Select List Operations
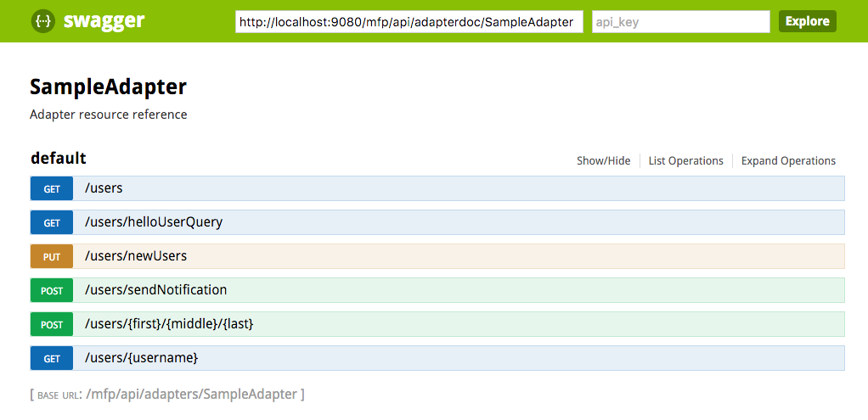The width and height of the screenshot is (868, 420). (685, 161)
